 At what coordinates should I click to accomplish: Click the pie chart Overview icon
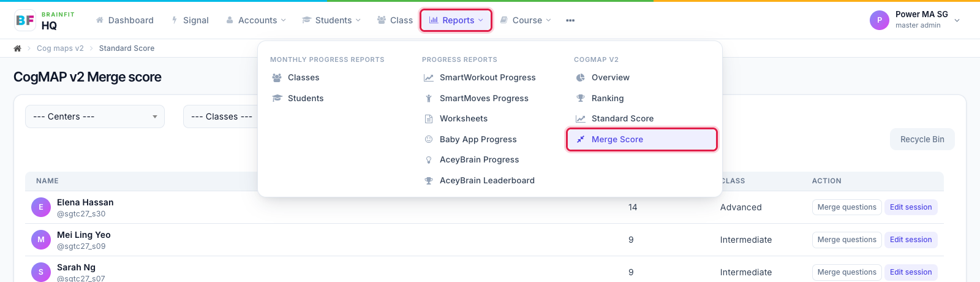coord(581,78)
